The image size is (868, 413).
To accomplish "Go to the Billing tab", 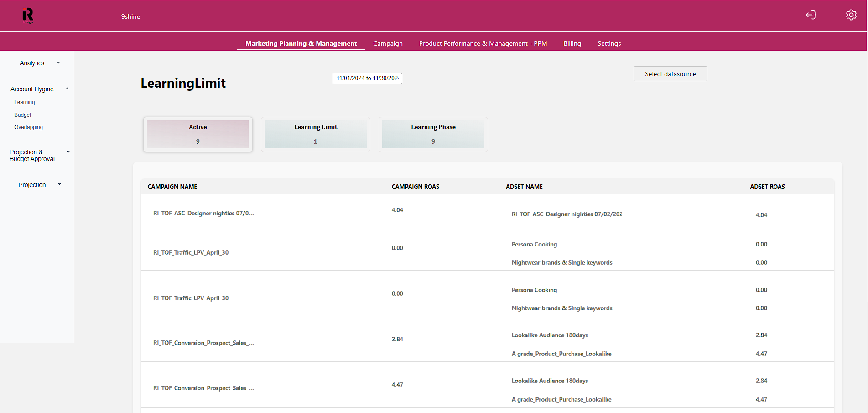I will [x=572, y=43].
